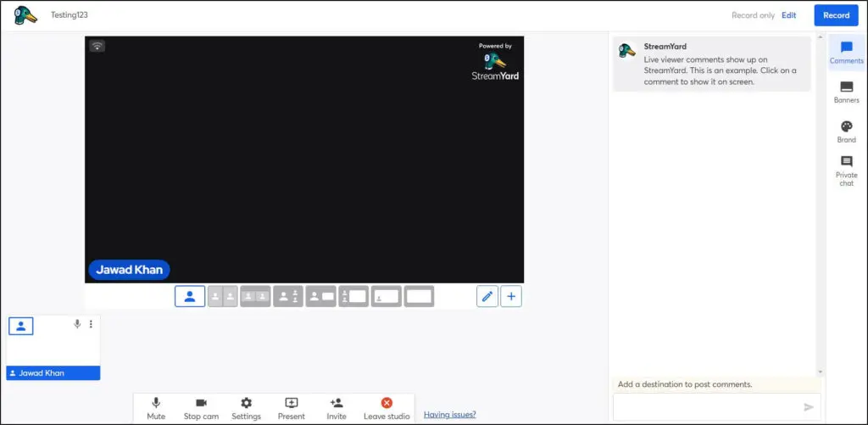This screenshot has width=868, height=425.
Task: Click 'Add a destination to post comments.' notice
Action: (x=685, y=384)
